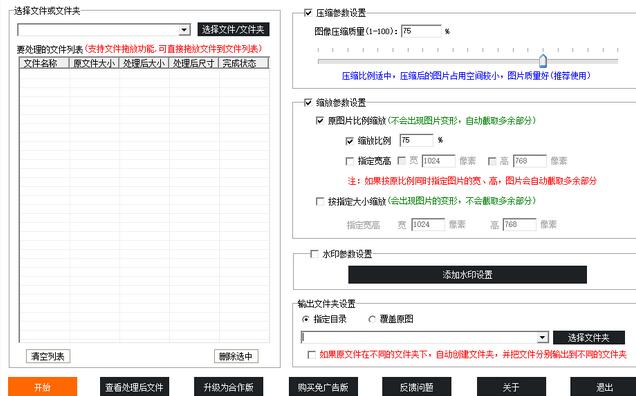Screen dimensions: 636x396
Task: Click the red drag-and-drop hint text
Action: click(173, 49)
